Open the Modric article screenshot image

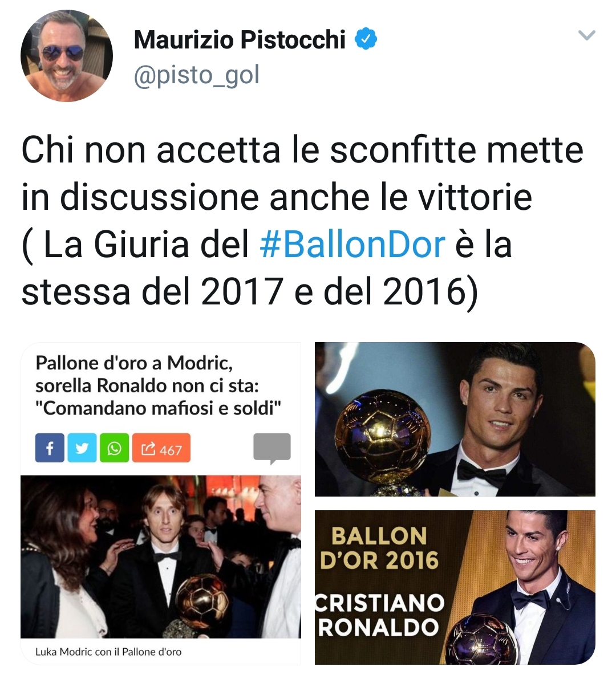[161, 503]
